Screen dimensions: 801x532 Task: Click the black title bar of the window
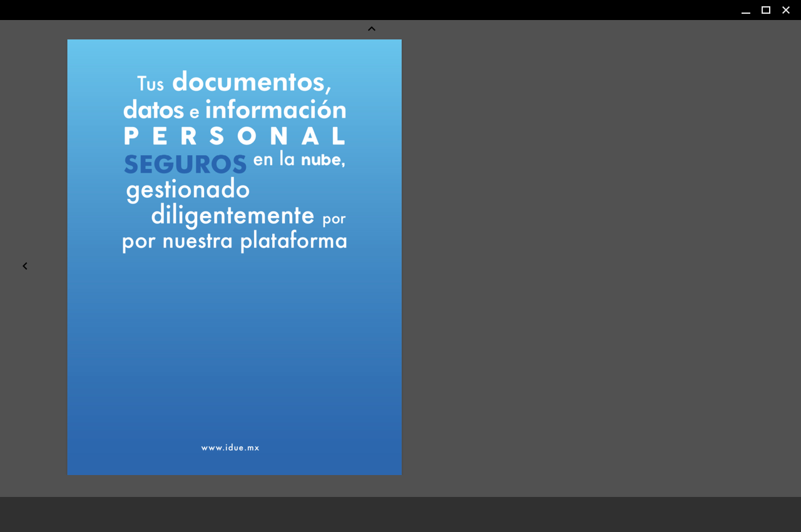[x=375, y=10]
